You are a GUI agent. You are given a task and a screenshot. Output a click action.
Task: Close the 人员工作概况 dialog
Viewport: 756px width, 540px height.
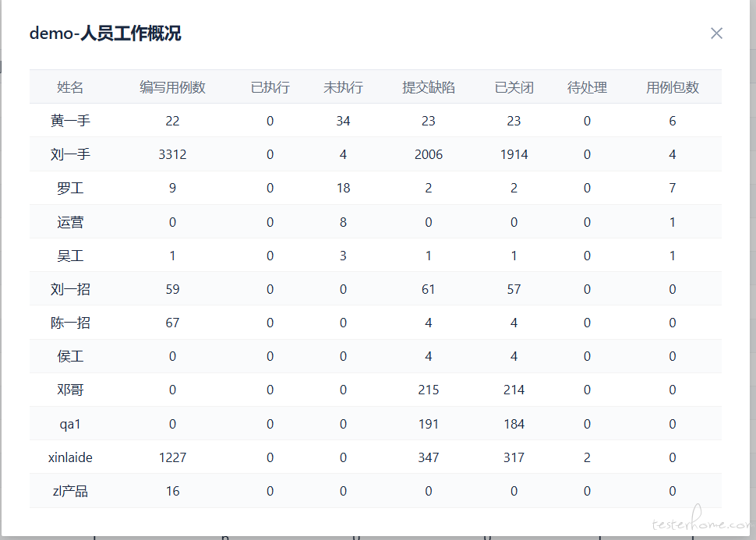click(716, 34)
